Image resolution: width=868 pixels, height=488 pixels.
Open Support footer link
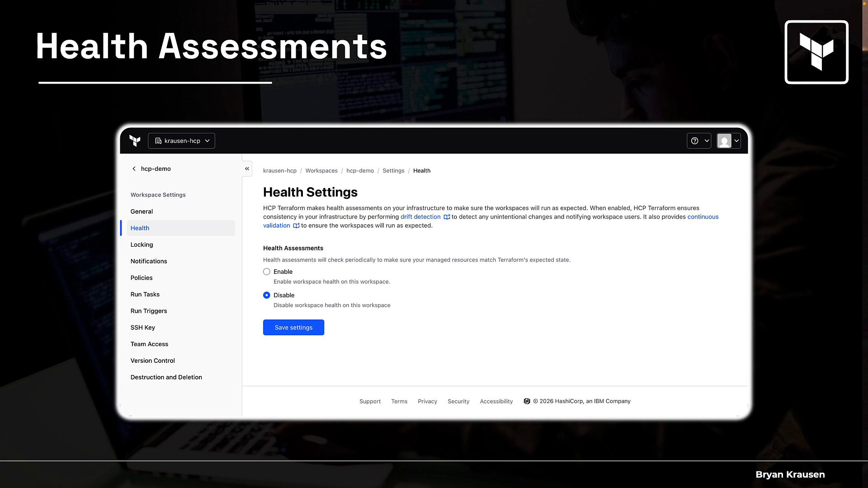tap(370, 401)
